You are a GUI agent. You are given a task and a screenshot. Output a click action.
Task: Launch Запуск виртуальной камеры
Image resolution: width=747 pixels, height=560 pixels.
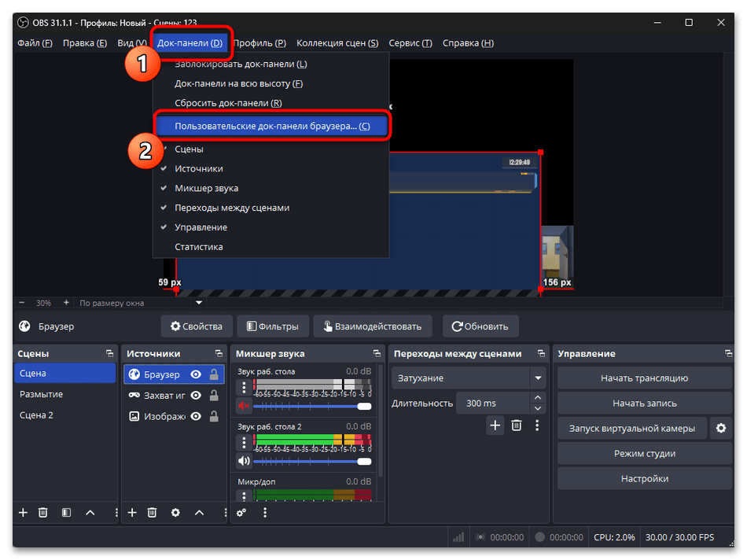[x=631, y=429]
